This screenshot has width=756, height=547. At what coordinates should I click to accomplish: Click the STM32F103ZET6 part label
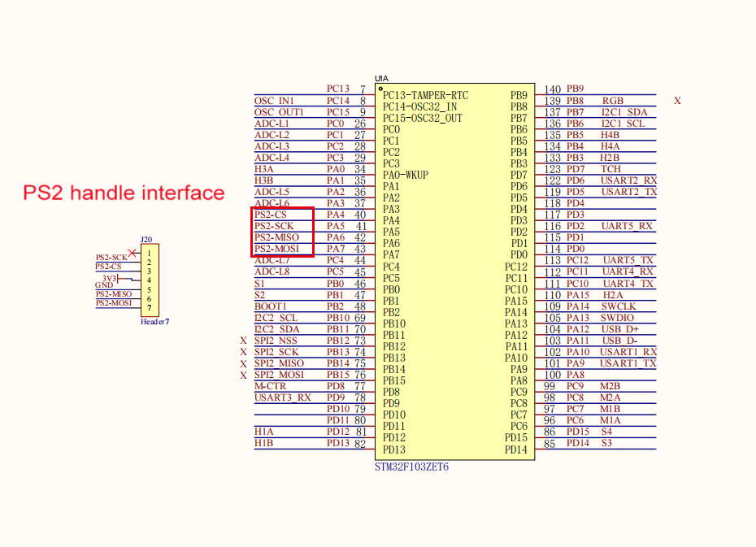tap(412, 467)
